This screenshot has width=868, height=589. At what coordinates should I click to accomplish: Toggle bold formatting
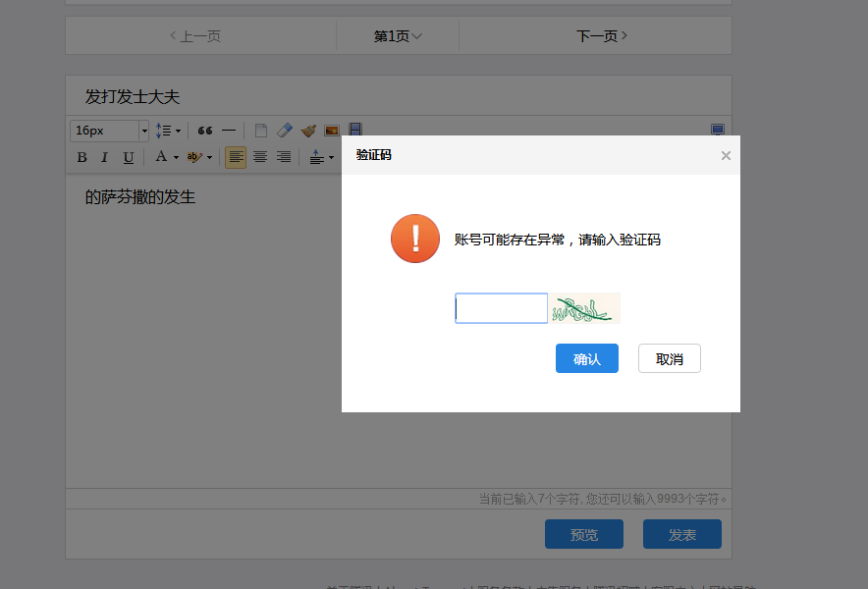point(81,156)
